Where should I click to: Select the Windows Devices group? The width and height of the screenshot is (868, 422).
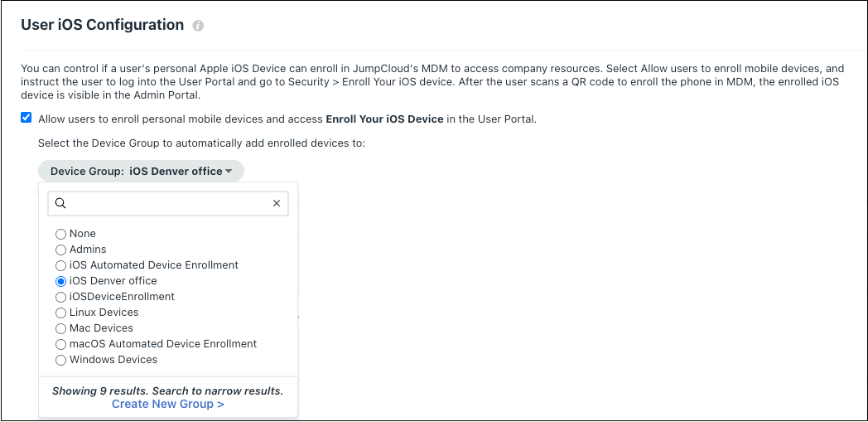click(60, 360)
